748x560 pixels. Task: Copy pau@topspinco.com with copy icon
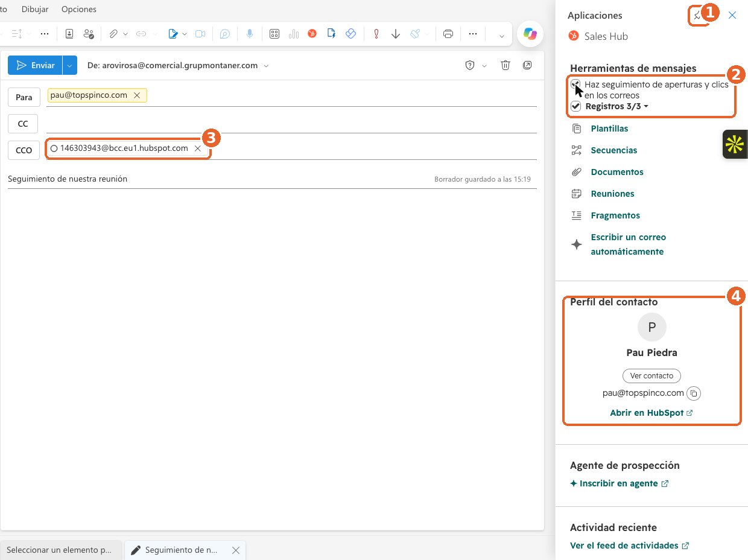tap(694, 393)
